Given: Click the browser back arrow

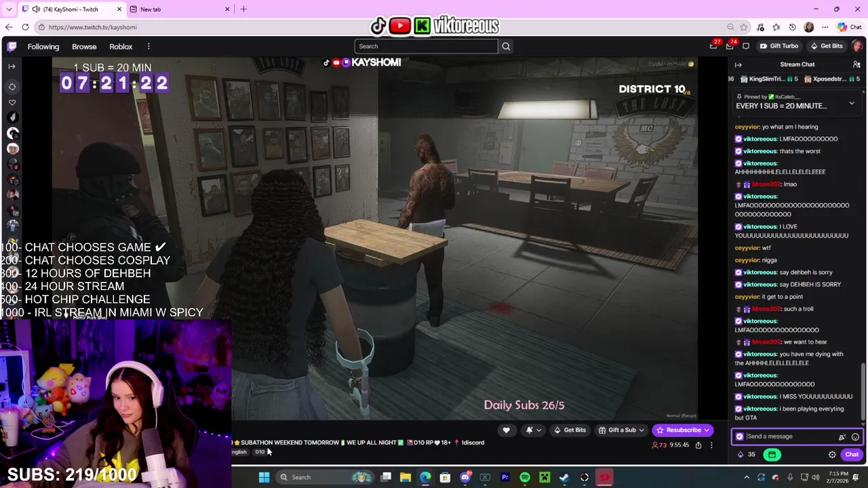Looking at the screenshot, I should 9,27.
